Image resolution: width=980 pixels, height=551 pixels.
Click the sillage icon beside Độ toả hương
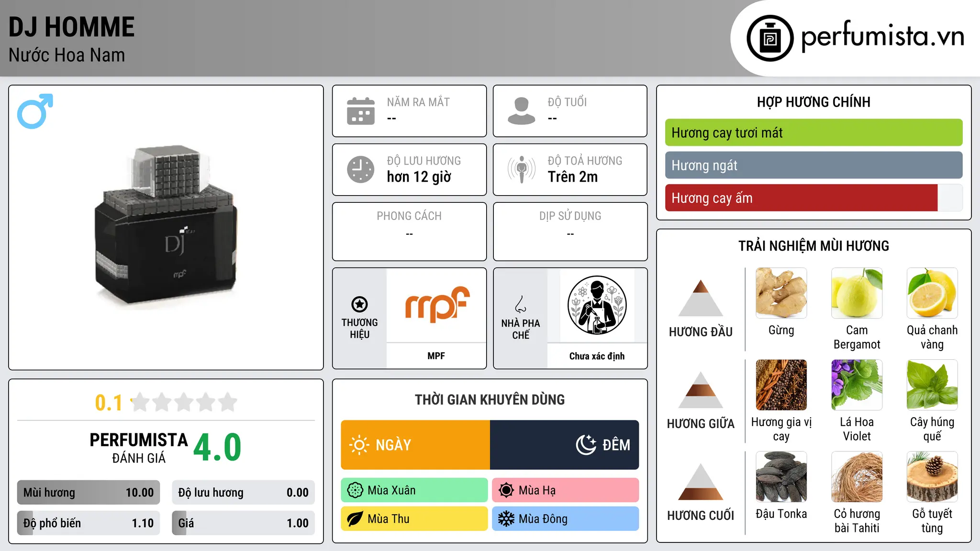522,169
